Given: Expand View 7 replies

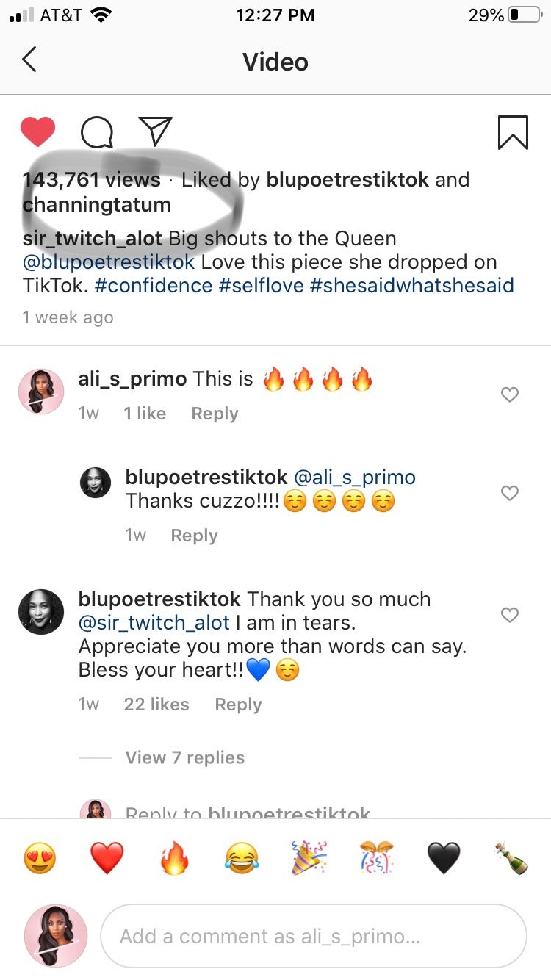Looking at the screenshot, I should click(184, 757).
